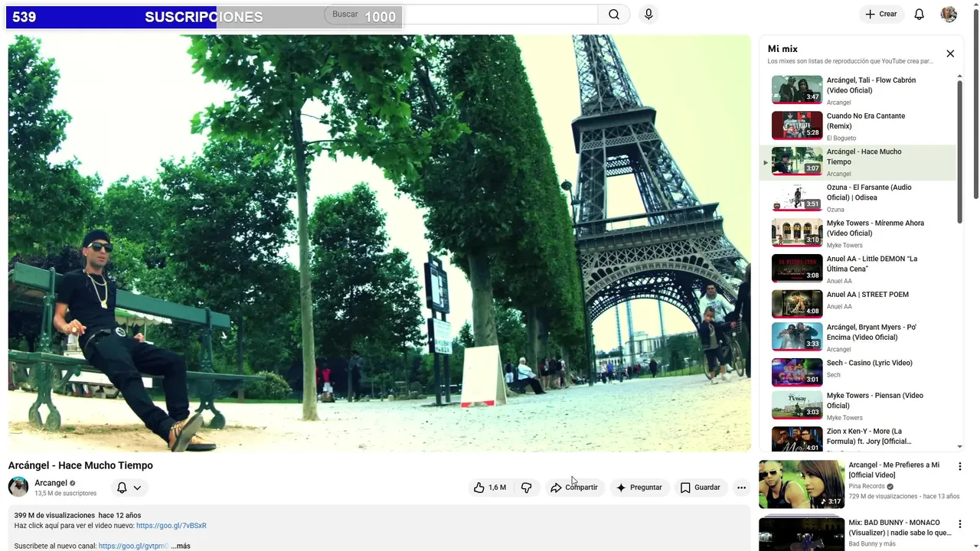Activate voice search microphone

click(x=648, y=15)
